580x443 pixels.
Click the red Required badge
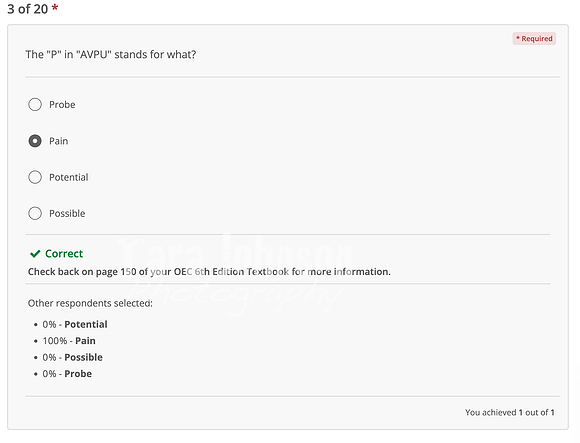534,38
